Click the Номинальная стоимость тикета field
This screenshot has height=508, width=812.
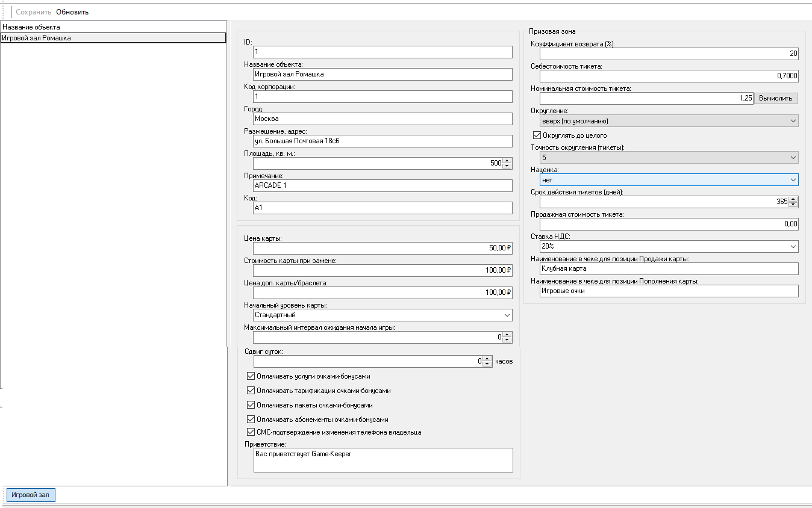(646, 98)
